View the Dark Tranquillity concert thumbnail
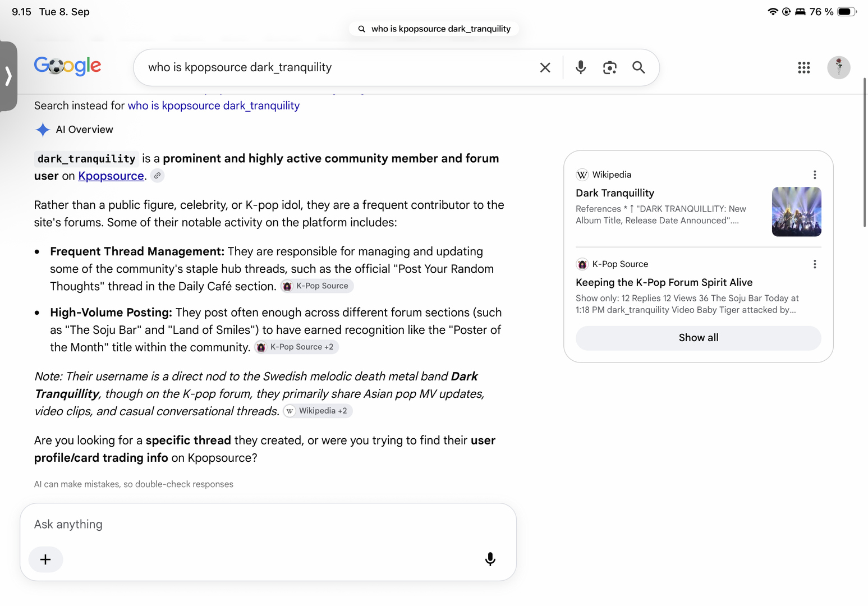Image resolution: width=868 pixels, height=606 pixels. point(797,212)
